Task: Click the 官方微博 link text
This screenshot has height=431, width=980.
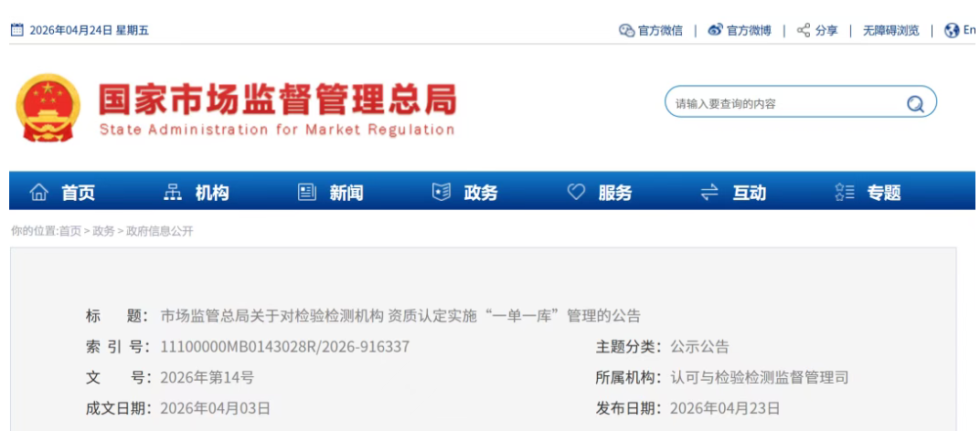Action: (749, 31)
